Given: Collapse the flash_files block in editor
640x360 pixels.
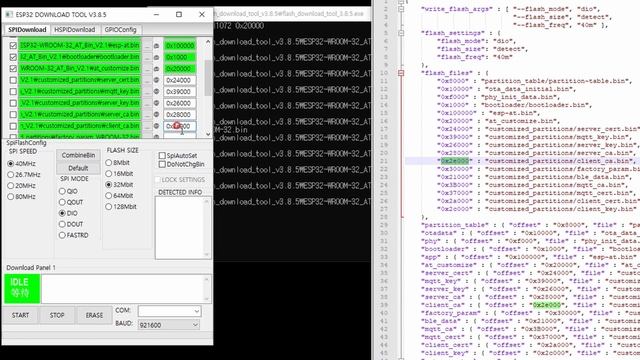Looking at the screenshot, I should (x=401, y=73).
